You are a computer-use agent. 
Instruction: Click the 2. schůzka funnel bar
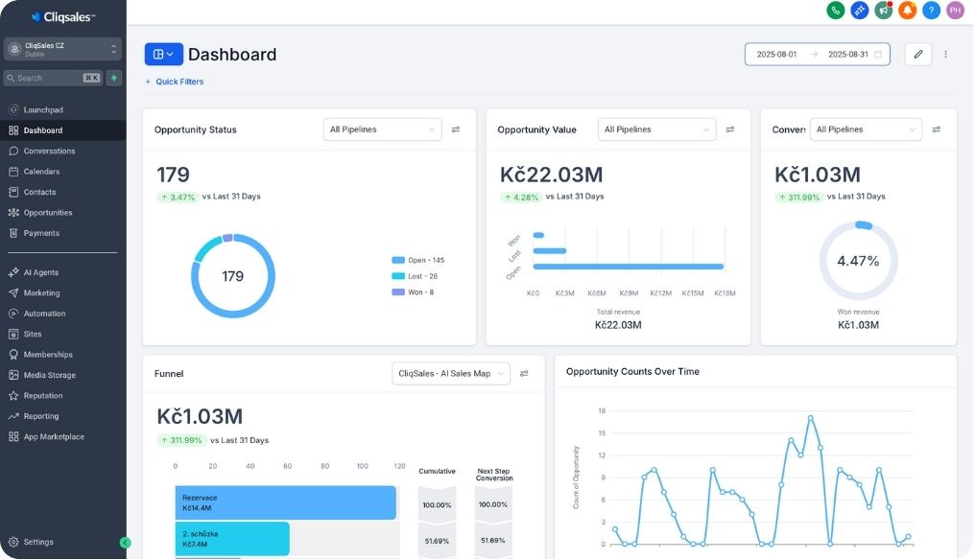232,539
